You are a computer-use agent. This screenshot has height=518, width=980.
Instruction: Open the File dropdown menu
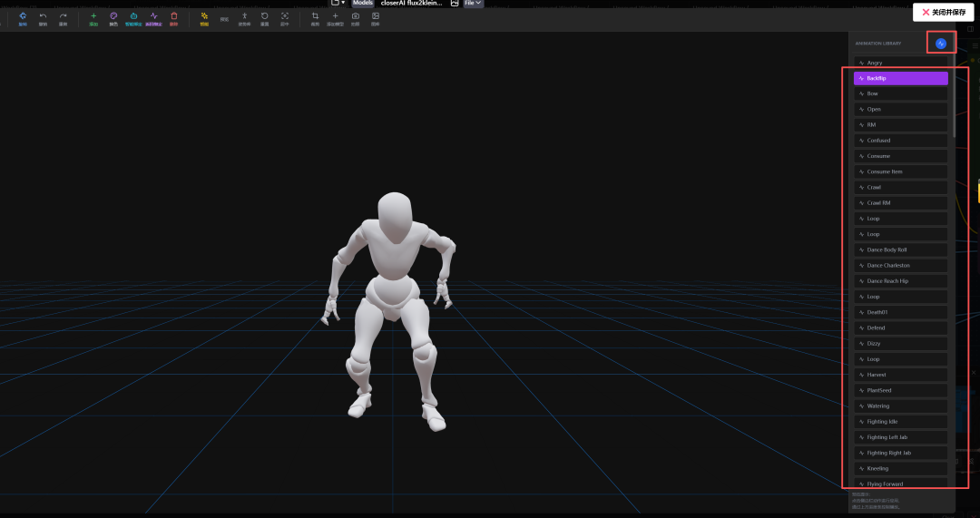click(473, 3)
